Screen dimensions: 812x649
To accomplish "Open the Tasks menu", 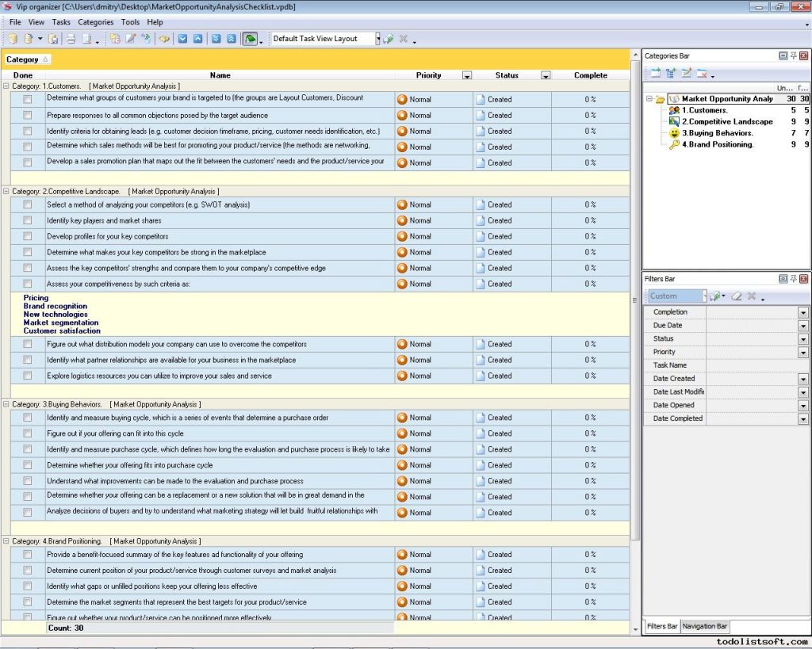I will pos(60,21).
